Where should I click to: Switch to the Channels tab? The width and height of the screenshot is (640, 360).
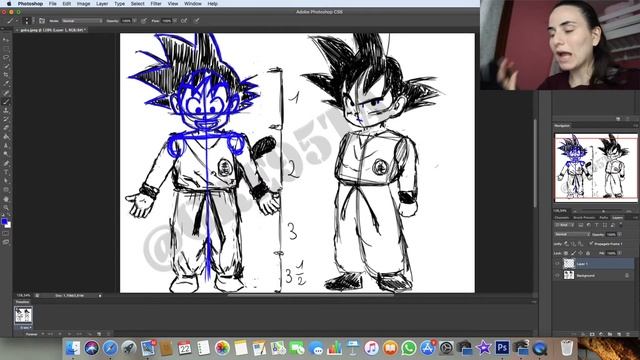(x=562, y=218)
